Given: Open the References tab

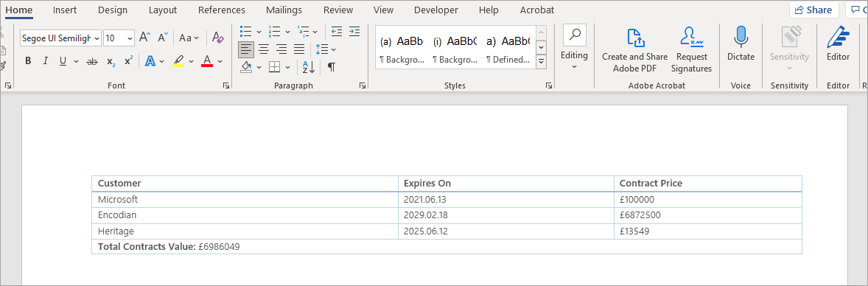Looking at the screenshot, I should (x=222, y=10).
